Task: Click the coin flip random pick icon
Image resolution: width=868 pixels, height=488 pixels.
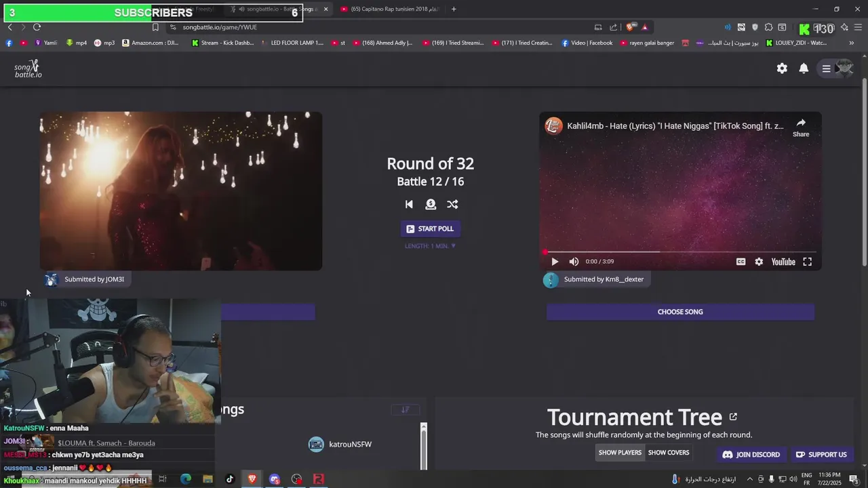Action: point(431,204)
